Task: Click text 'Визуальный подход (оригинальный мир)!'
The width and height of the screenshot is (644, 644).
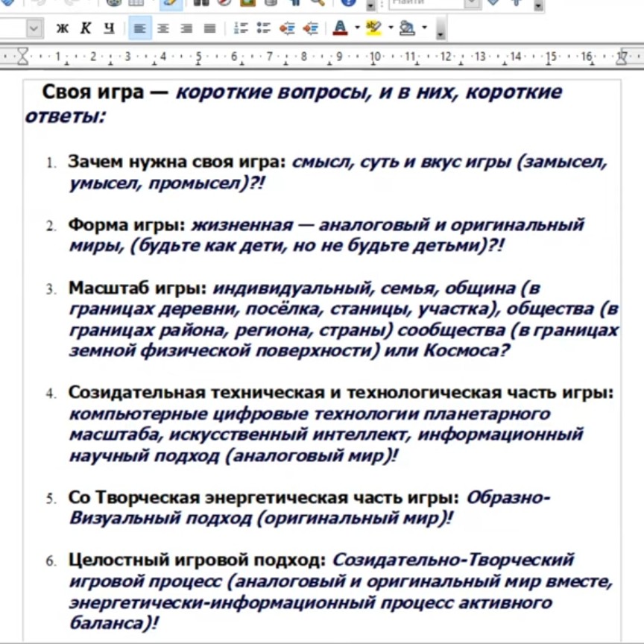Action: pyautogui.click(x=261, y=518)
